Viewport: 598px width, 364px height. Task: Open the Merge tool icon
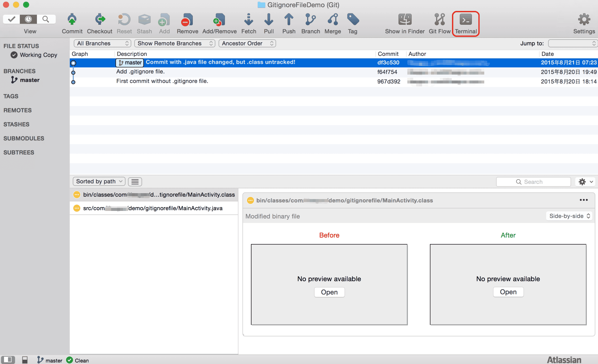tap(333, 19)
